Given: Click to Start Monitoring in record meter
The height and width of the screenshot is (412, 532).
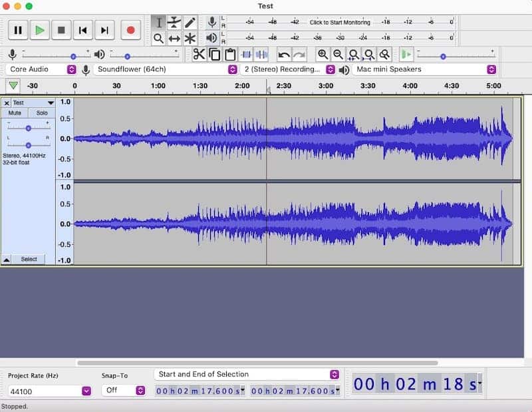Looking at the screenshot, I should [x=340, y=23].
